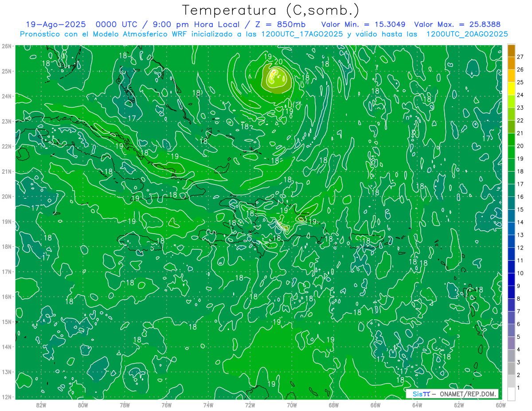Click the 76W longitude label

pyautogui.click(x=166, y=405)
